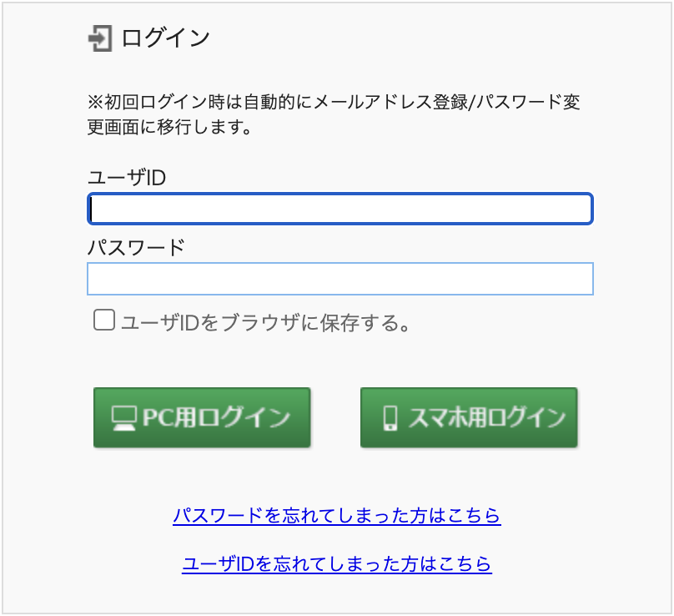Click the ログイン heading text
Viewport: 674px width, 616px height.
[165, 38]
